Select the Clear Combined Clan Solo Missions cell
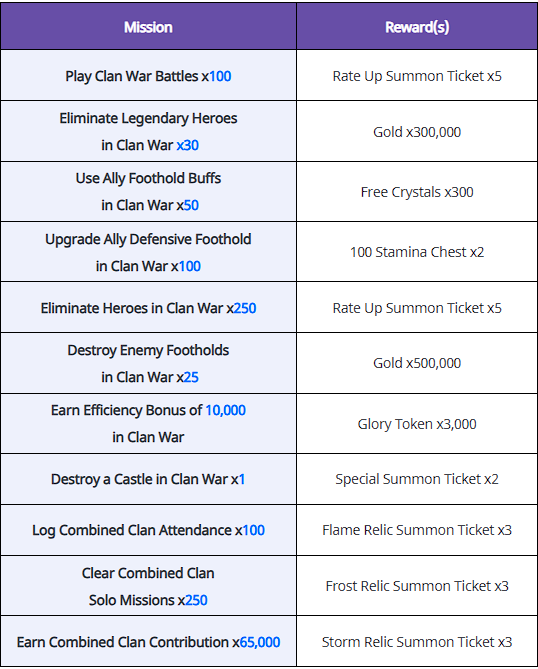The height and width of the screenshot is (669, 538). point(148,586)
